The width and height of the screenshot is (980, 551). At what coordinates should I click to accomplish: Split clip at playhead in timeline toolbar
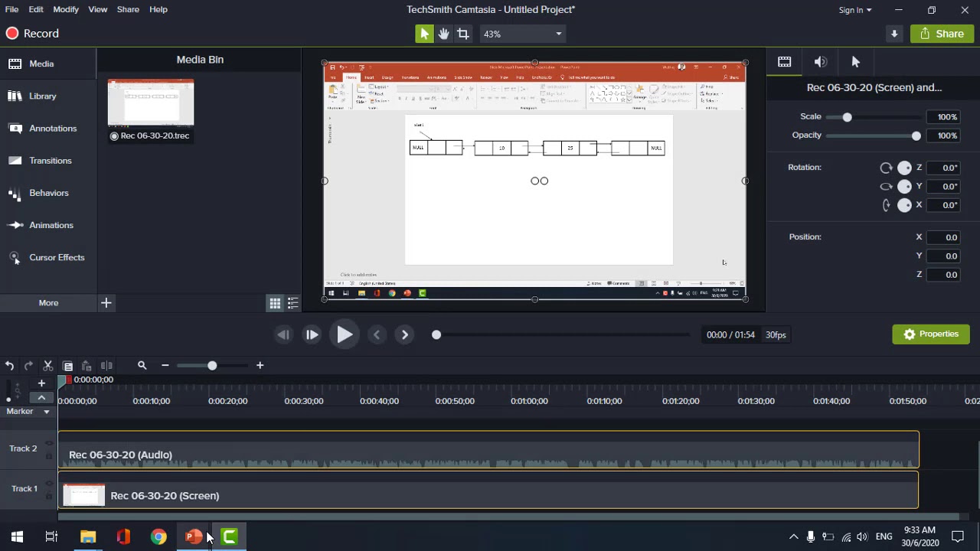[x=106, y=366]
